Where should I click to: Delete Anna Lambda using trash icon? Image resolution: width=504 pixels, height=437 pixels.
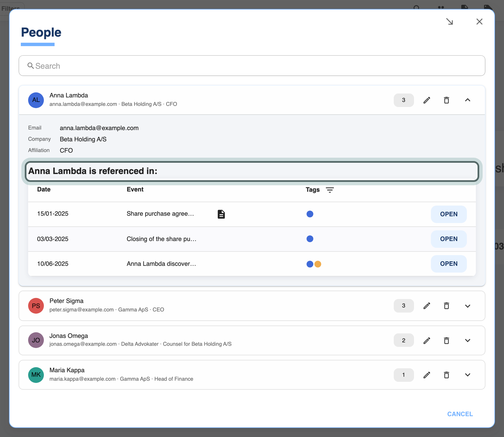[x=446, y=100]
